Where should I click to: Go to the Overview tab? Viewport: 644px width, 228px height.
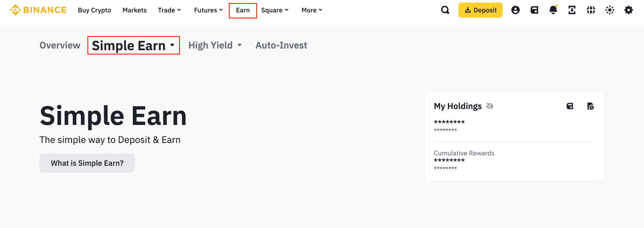coord(60,46)
